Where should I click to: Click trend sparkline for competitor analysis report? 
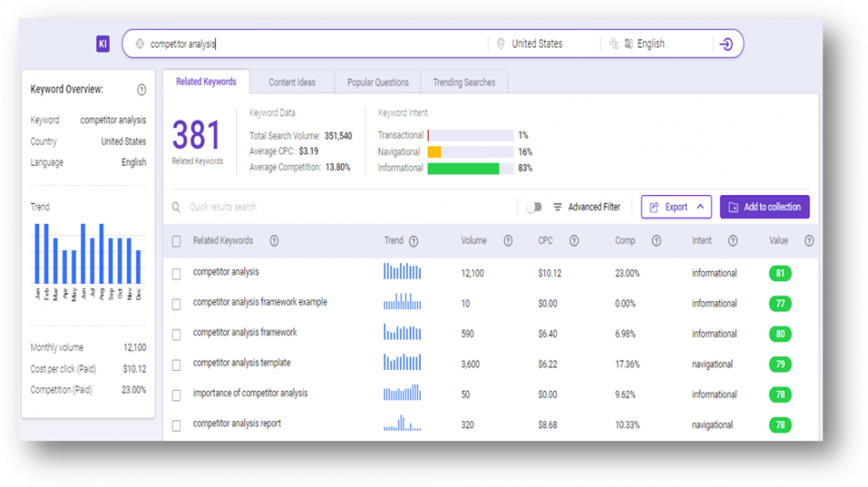tap(402, 423)
